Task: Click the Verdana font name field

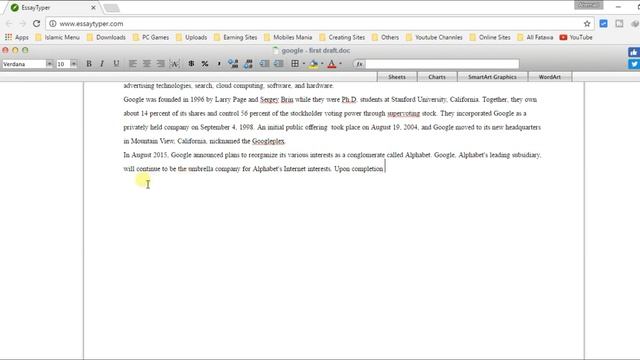Action: point(24,64)
